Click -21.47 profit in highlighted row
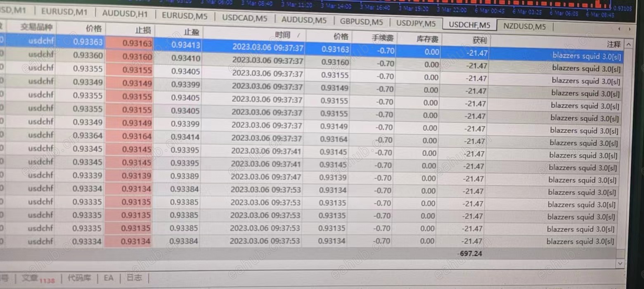 tap(478, 53)
